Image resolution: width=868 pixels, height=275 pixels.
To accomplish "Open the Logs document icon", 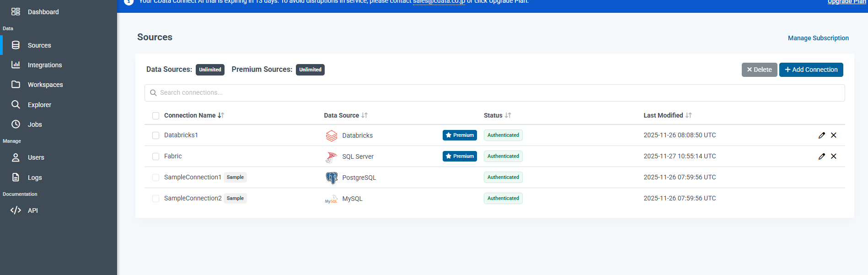I will click(16, 177).
